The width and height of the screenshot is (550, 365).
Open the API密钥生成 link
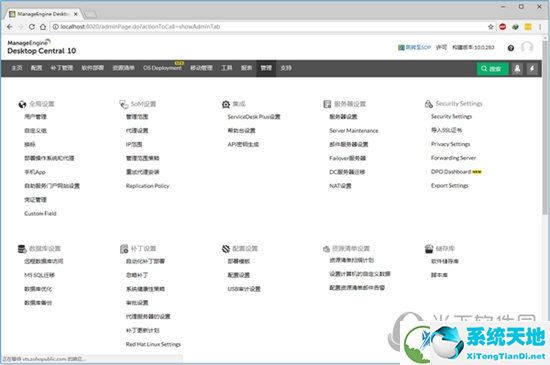coord(243,144)
